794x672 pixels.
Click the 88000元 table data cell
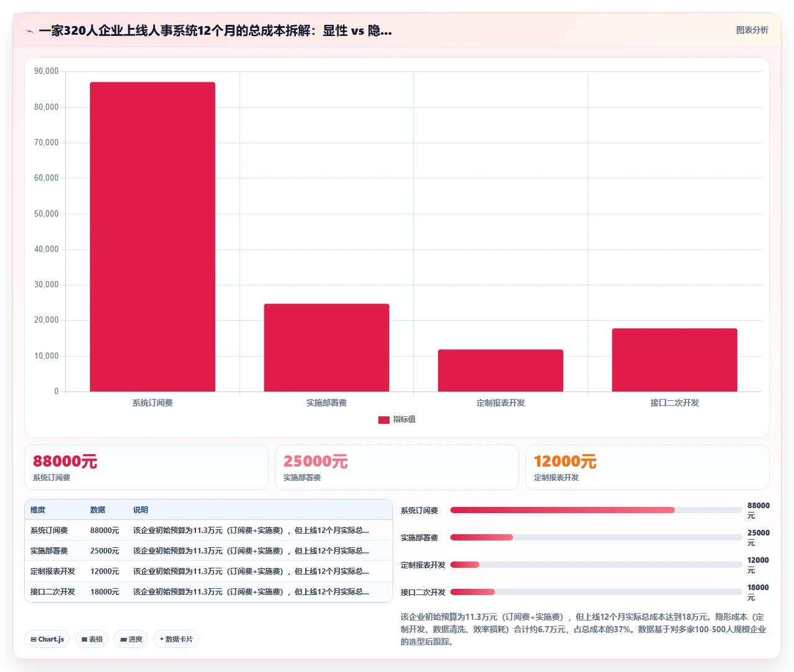click(105, 531)
